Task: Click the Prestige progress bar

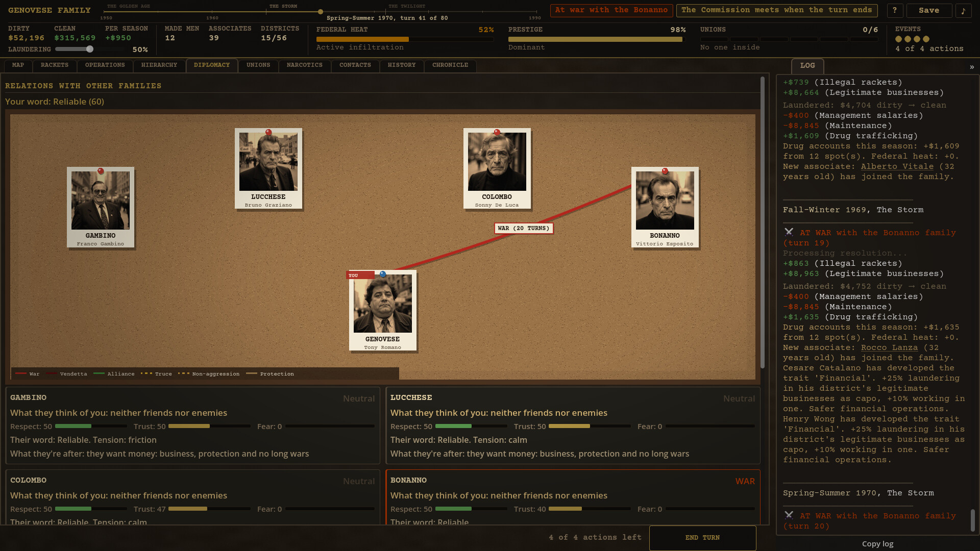Action: 597,39
